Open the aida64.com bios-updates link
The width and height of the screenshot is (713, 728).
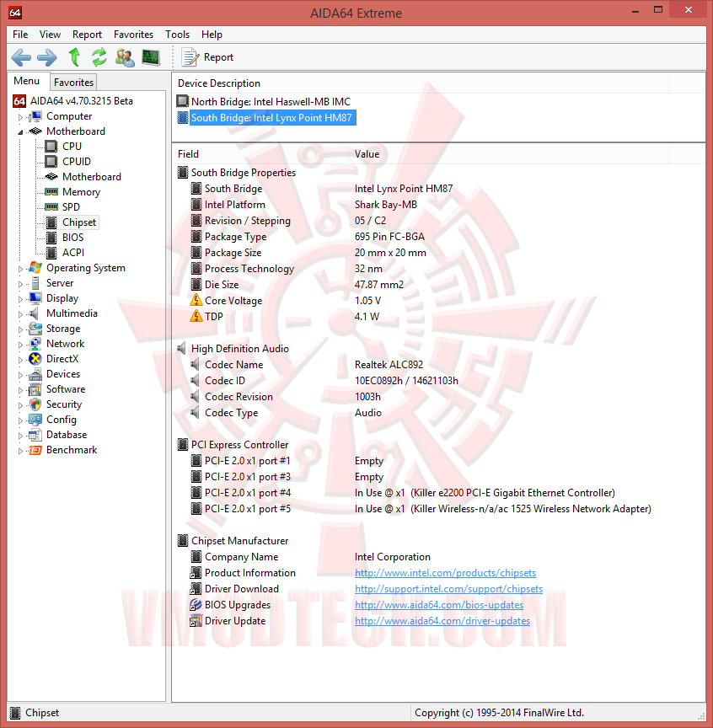tap(439, 605)
